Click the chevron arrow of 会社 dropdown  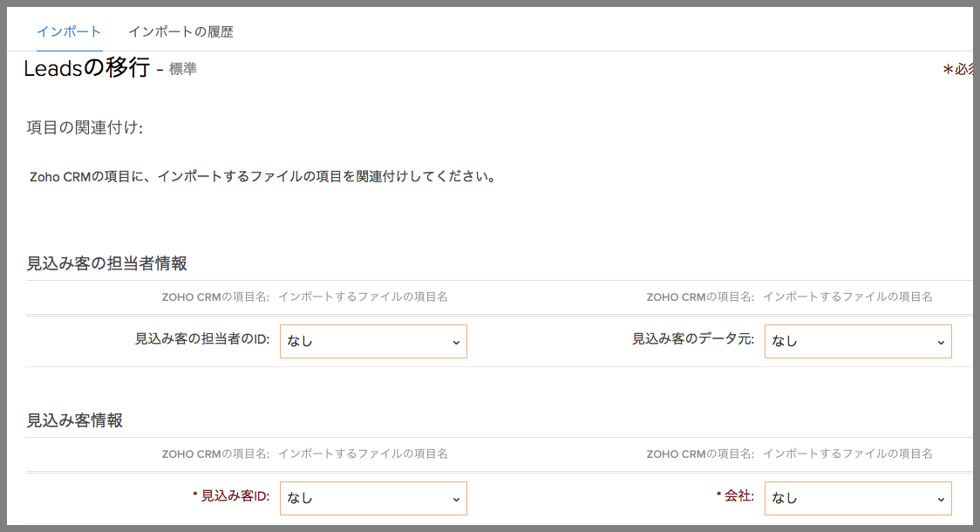(941, 500)
